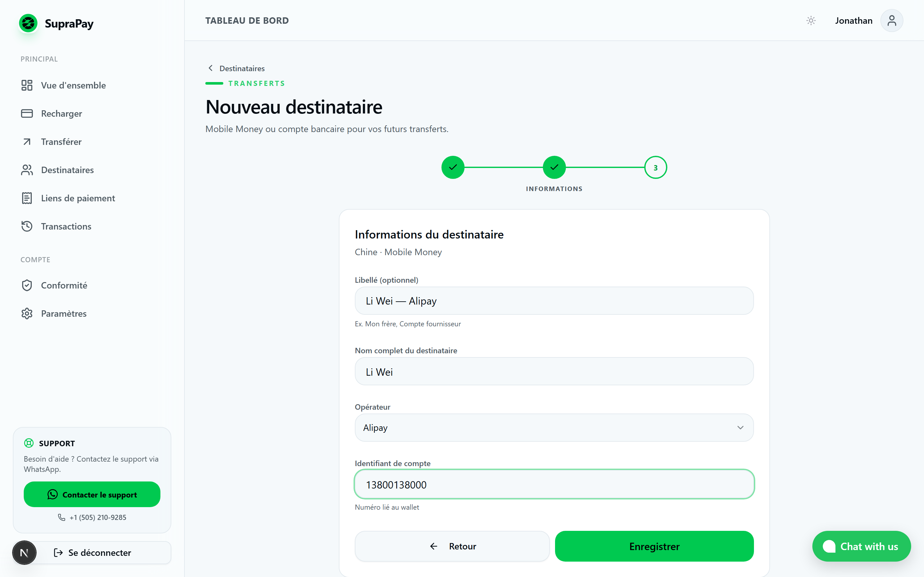Open the Chat with us widget
This screenshot has height=577, width=924.
861,546
